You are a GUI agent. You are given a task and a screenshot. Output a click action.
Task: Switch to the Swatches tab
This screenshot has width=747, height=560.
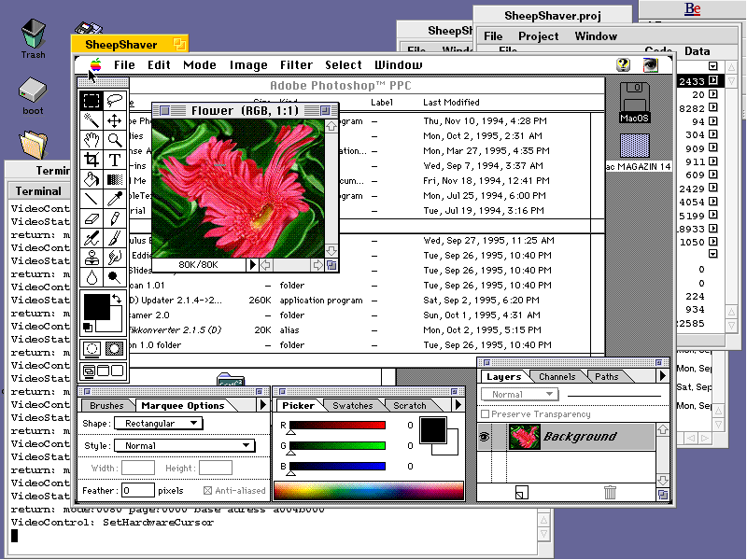click(x=353, y=406)
